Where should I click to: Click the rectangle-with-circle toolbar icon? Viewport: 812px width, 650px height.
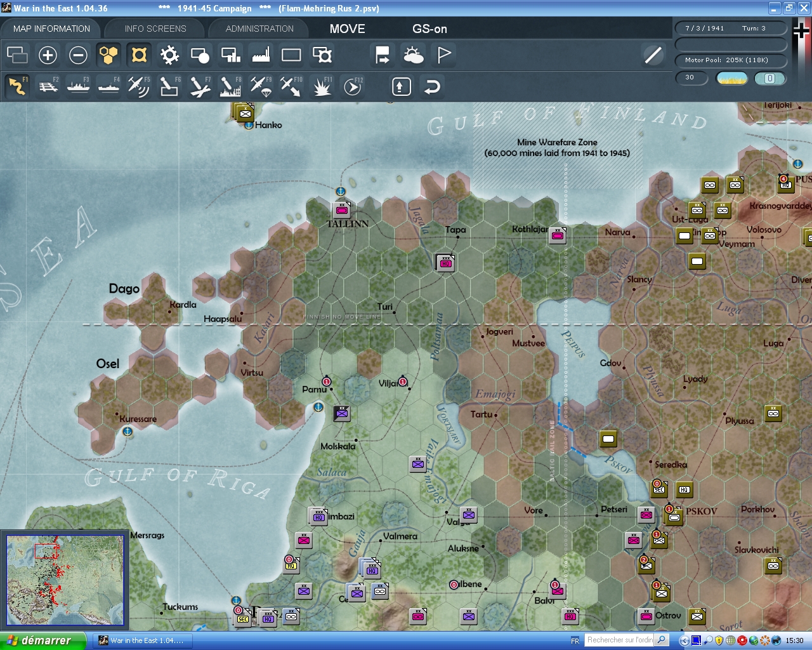pos(200,55)
